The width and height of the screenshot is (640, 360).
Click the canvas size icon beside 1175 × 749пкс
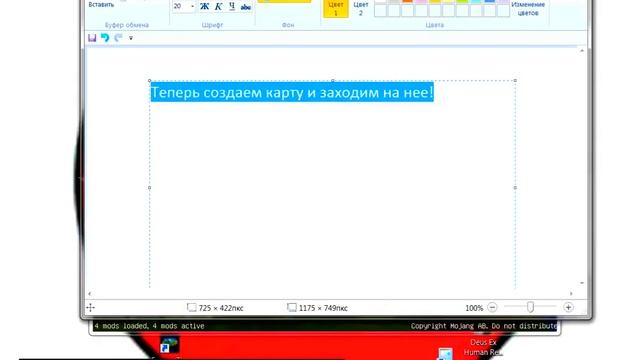(291, 307)
